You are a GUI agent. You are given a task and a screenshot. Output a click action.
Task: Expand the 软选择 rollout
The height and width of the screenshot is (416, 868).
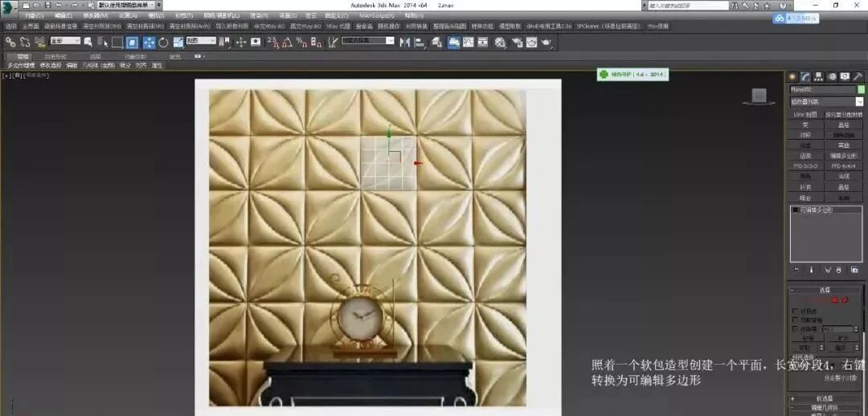tap(825, 398)
